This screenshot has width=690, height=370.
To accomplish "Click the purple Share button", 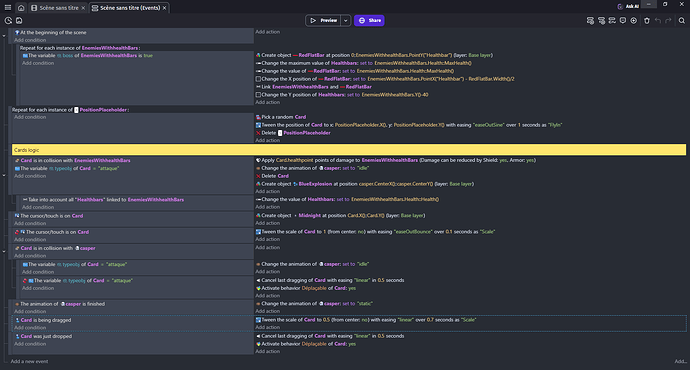I will 369,20.
